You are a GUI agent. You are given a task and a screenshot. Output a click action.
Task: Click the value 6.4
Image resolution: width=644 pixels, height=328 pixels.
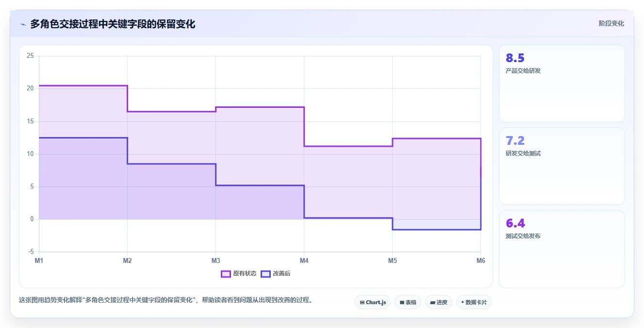tap(515, 224)
